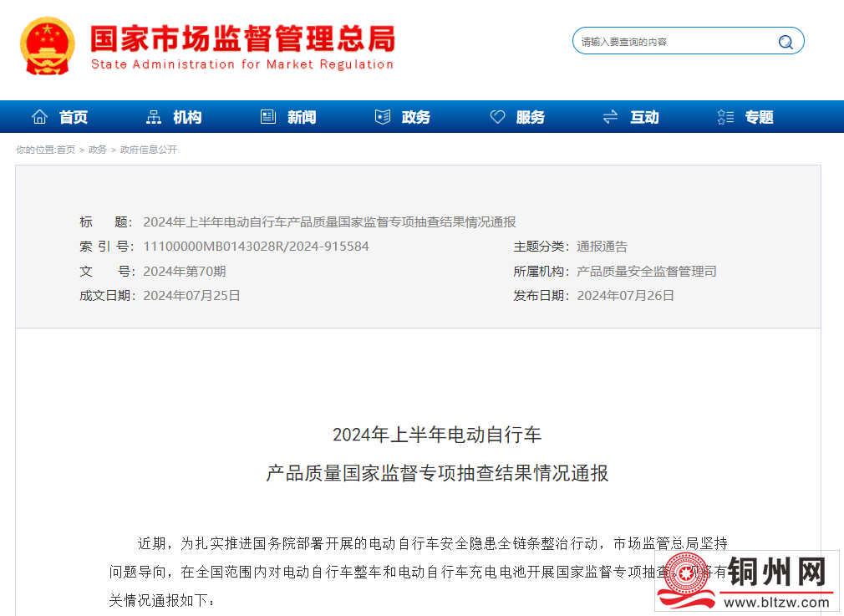This screenshot has width=844, height=616.
Task: Go to the 新闻 navigation tab
Action: (302, 118)
